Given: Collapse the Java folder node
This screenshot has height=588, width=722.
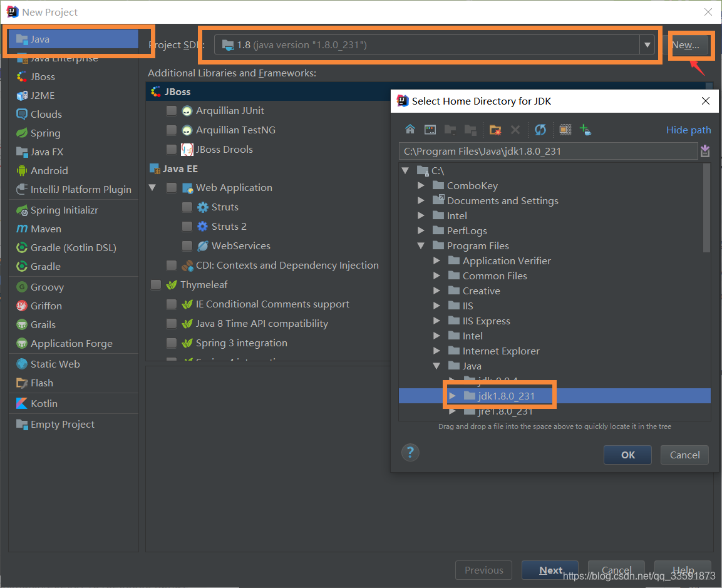Looking at the screenshot, I should point(436,366).
